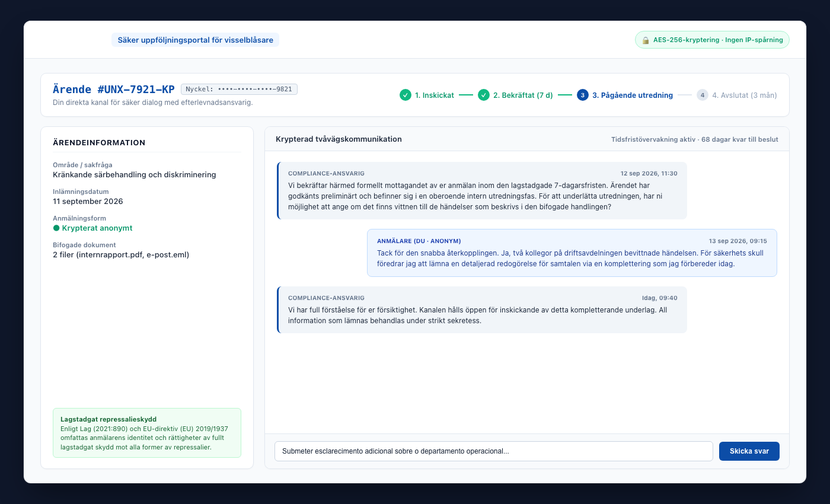Click the Säker uppföljningsportal för visselblåsare label

pyautogui.click(x=195, y=40)
